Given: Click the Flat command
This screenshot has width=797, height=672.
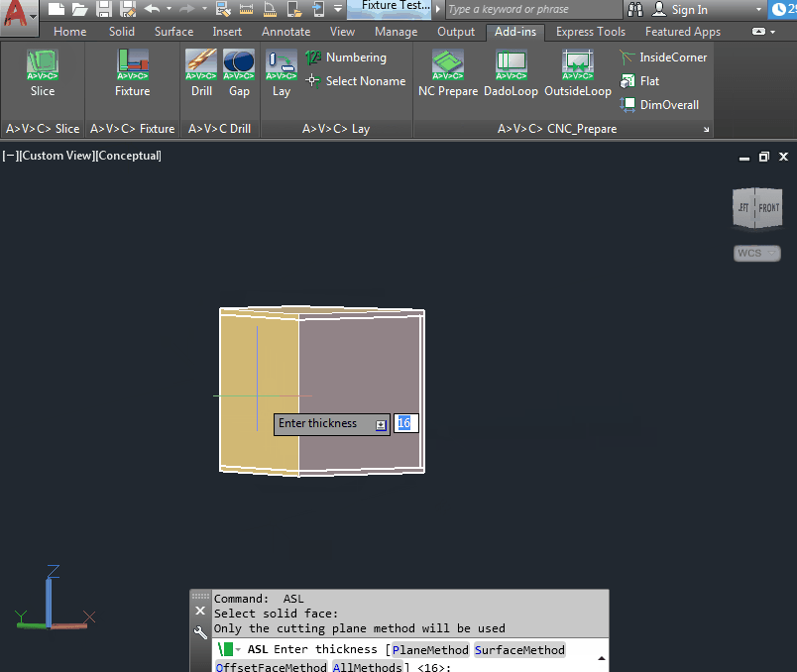Looking at the screenshot, I should 639,81.
